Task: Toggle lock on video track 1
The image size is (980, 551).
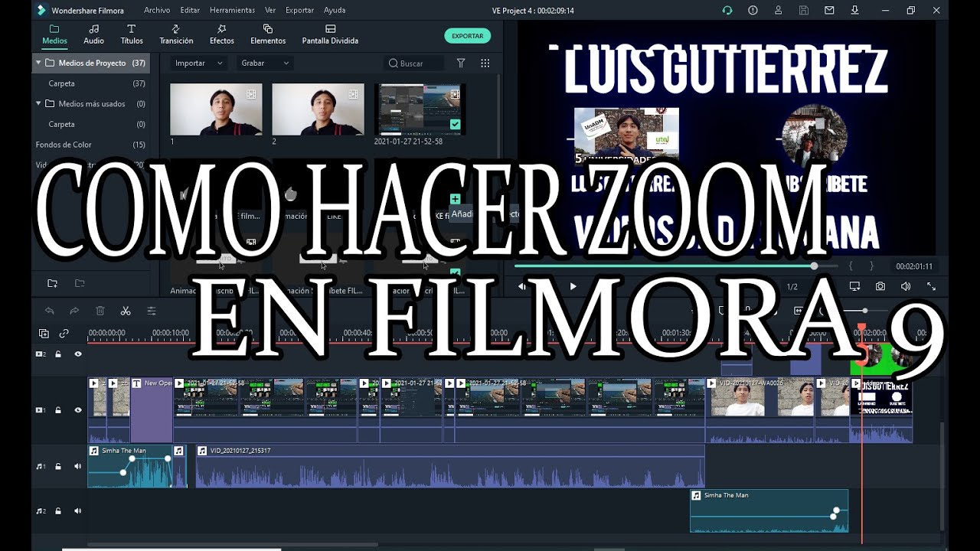Action: click(x=58, y=410)
